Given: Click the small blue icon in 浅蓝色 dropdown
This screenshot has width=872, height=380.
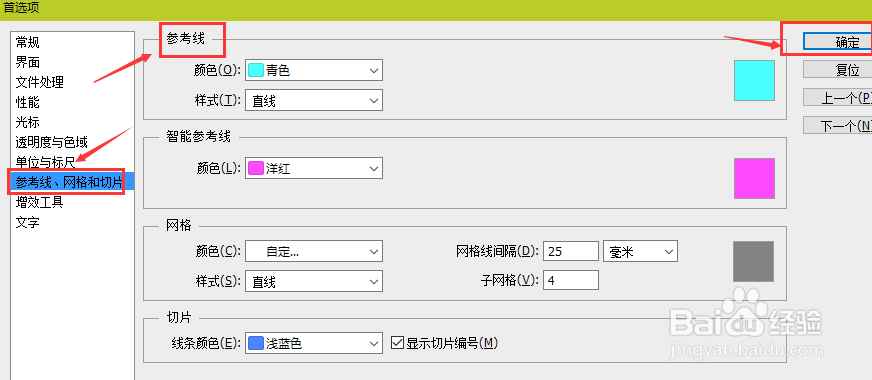Looking at the screenshot, I should point(256,343).
